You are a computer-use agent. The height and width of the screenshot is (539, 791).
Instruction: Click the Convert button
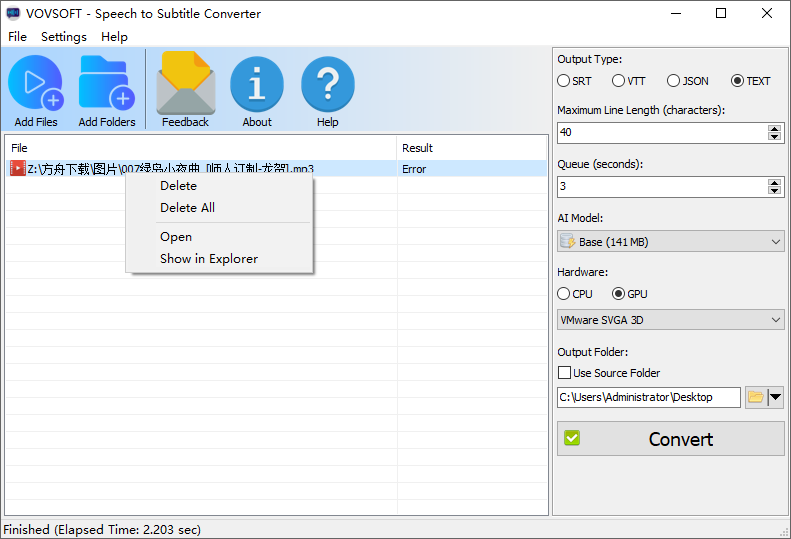click(x=670, y=439)
